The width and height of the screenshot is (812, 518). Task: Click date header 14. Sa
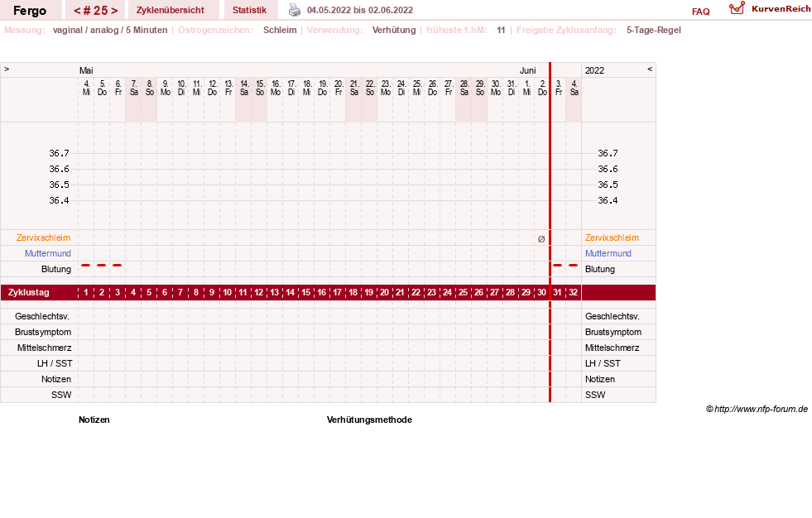click(244, 88)
